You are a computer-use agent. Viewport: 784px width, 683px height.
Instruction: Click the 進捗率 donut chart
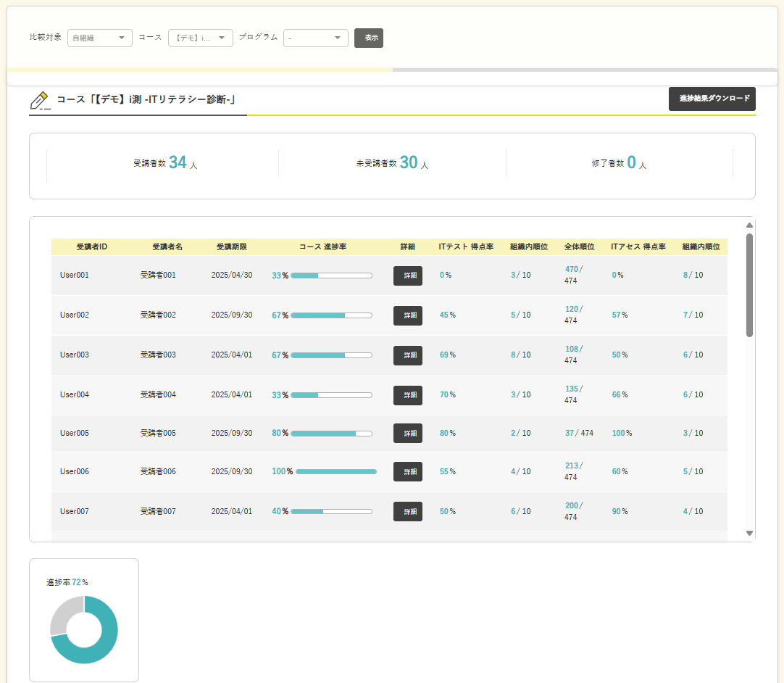tap(84, 629)
